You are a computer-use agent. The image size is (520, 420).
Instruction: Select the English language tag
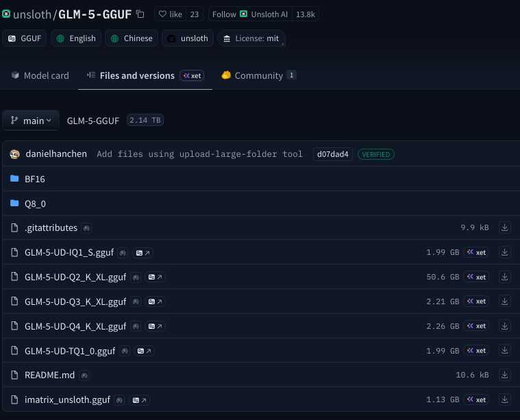76,38
